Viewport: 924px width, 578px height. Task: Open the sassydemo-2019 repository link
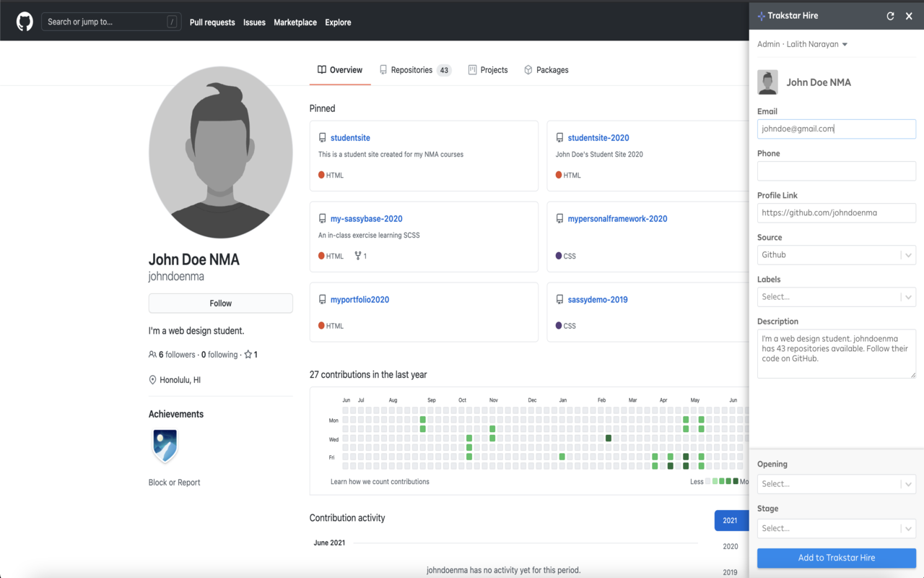pos(598,300)
